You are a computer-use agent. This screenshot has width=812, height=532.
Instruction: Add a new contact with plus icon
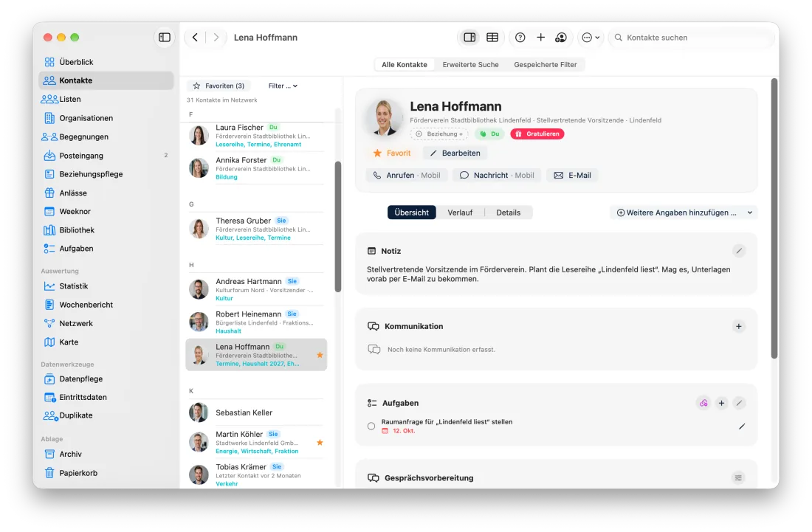tap(540, 37)
